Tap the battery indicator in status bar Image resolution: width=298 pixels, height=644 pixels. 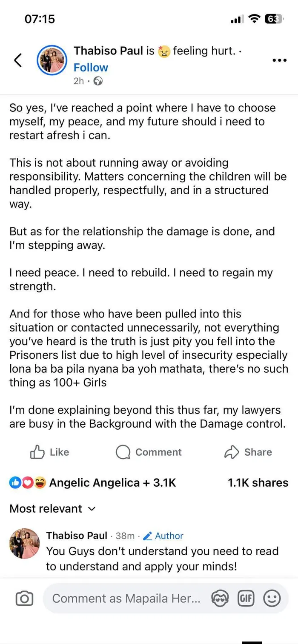point(273,19)
